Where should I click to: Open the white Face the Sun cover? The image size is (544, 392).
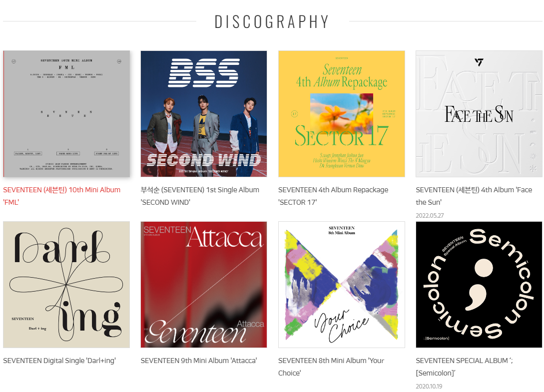coord(479,114)
